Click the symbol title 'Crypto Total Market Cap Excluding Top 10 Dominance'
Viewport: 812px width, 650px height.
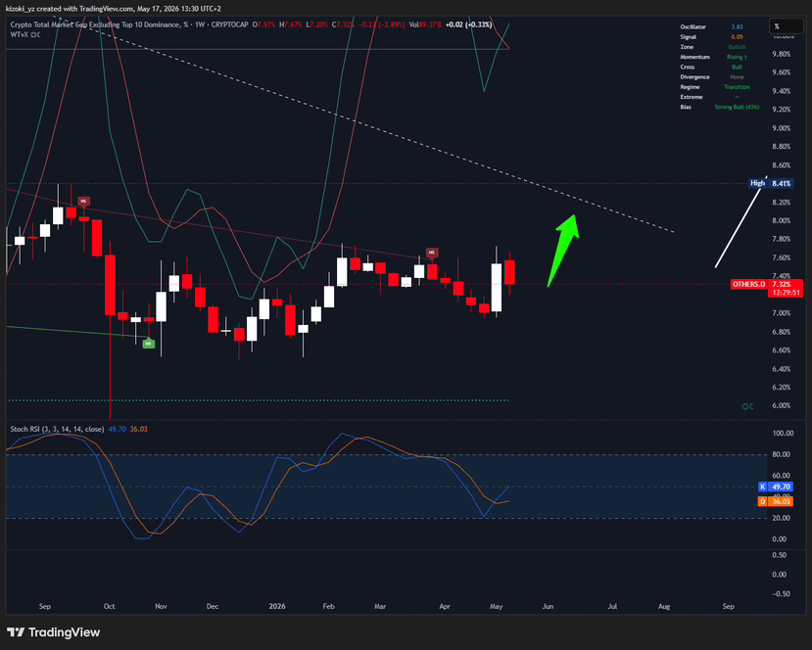coord(95,24)
